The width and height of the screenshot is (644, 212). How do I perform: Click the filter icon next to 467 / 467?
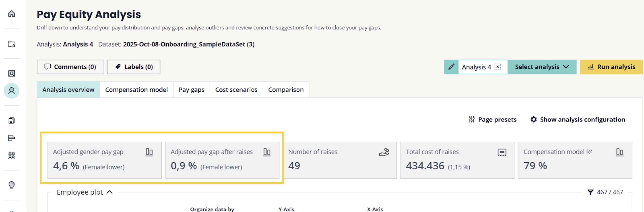coord(590,192)
